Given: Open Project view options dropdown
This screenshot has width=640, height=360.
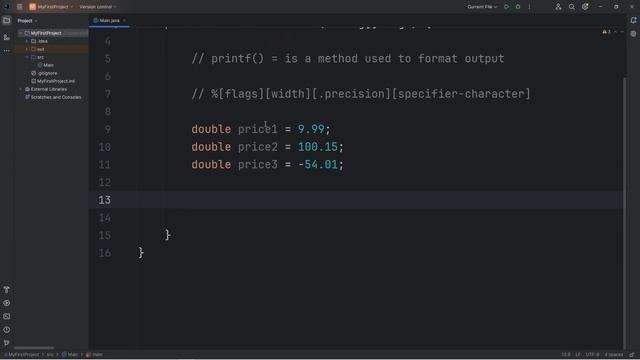Looking at the screenshot, I should coord(36,21).
